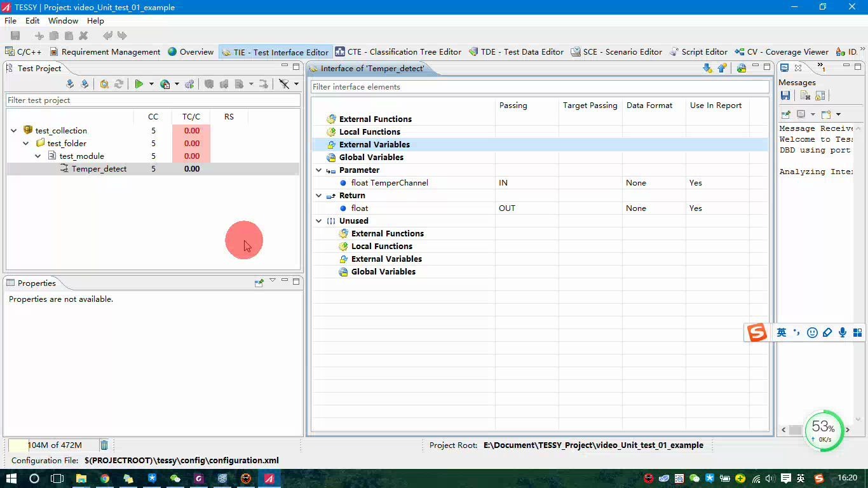Click the Filter test project input field
The image size is (868, 488).
point(153,100)
